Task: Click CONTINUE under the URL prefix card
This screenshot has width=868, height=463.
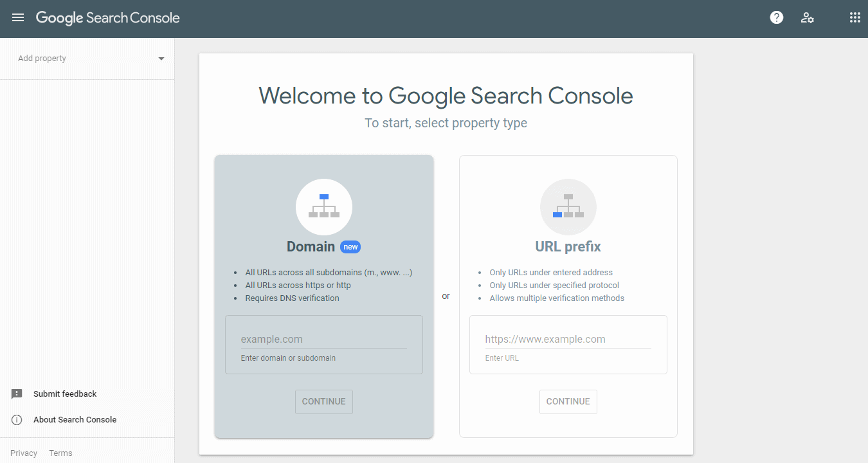Action: click(568, 401)
